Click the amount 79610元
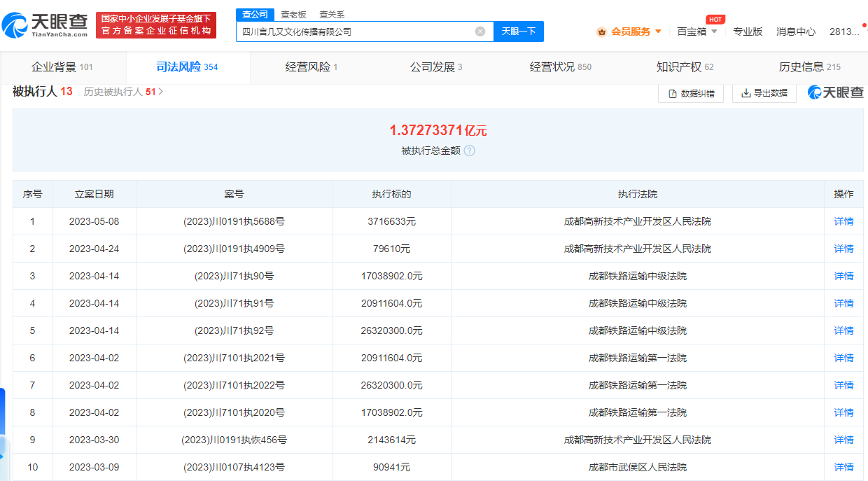 point(391,249)
